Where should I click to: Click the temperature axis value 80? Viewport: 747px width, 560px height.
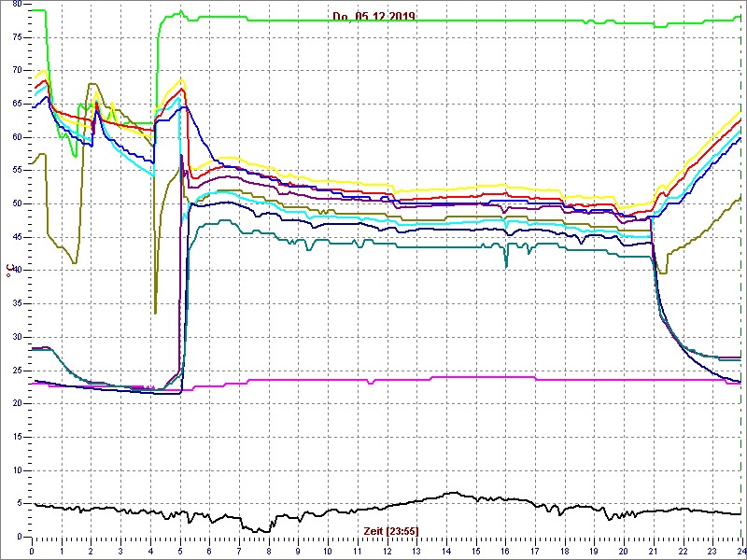[x=18, y=5]
